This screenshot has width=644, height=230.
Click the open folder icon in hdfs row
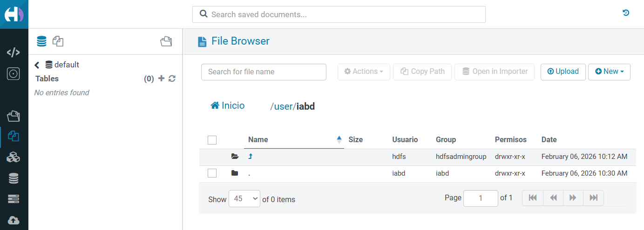[x=235, y=157]
